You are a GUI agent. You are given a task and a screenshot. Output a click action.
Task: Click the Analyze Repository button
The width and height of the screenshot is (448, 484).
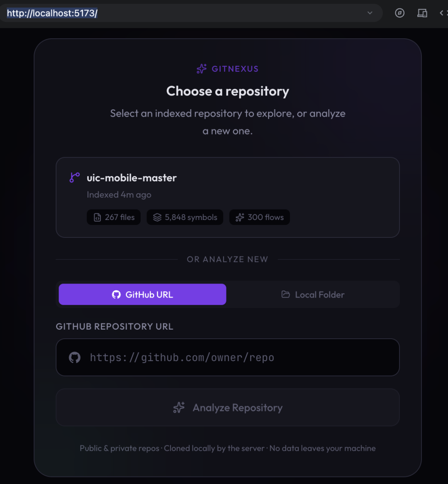(228, 408)
